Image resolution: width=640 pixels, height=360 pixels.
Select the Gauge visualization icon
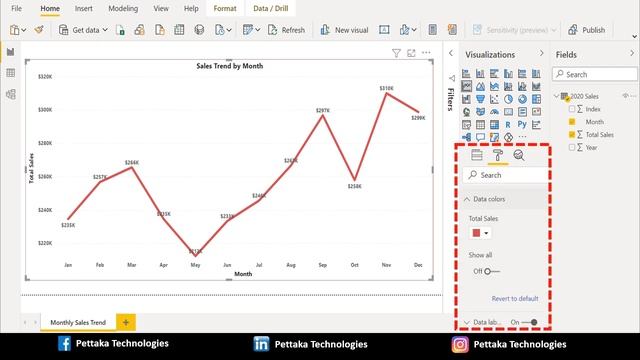(x=494, y=112)
